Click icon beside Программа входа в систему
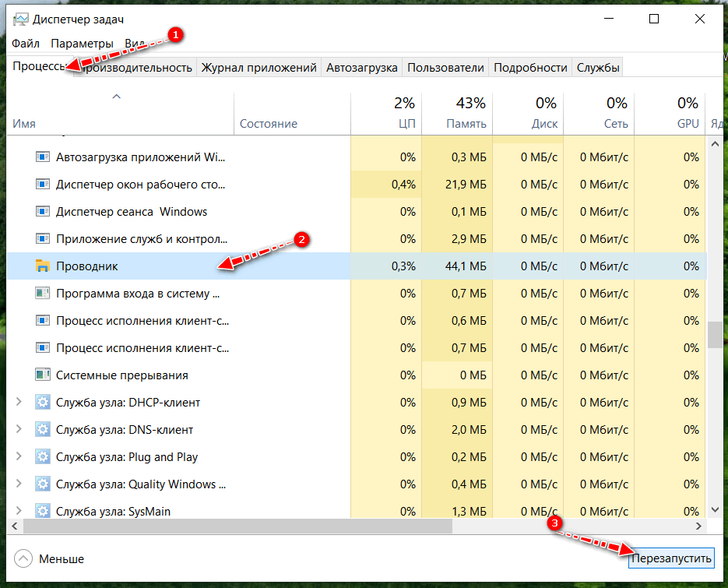Viewport: 728px width, 588px height. coord(42,294)
